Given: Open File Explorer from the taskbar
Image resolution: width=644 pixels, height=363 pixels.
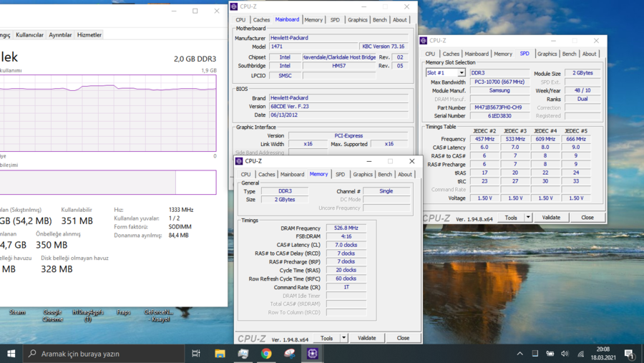Looking at the screenshot, I should pyautogui.click(x=220, y=354).
